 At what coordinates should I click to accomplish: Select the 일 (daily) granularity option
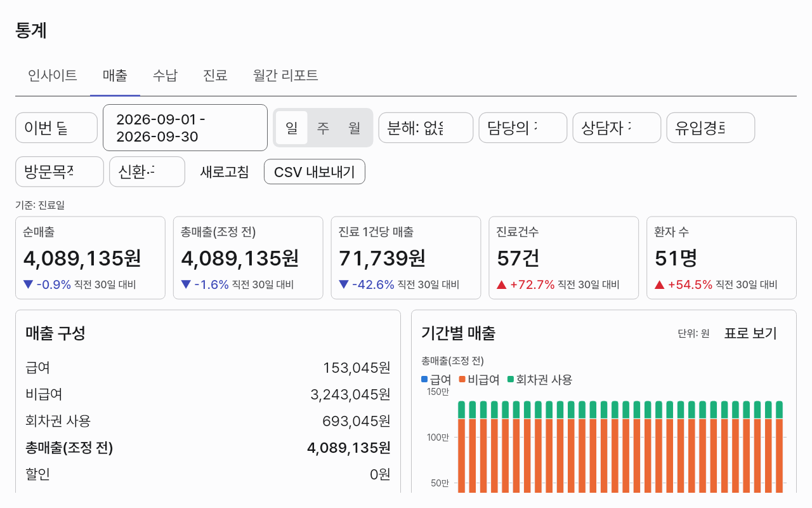coord(292,128)
